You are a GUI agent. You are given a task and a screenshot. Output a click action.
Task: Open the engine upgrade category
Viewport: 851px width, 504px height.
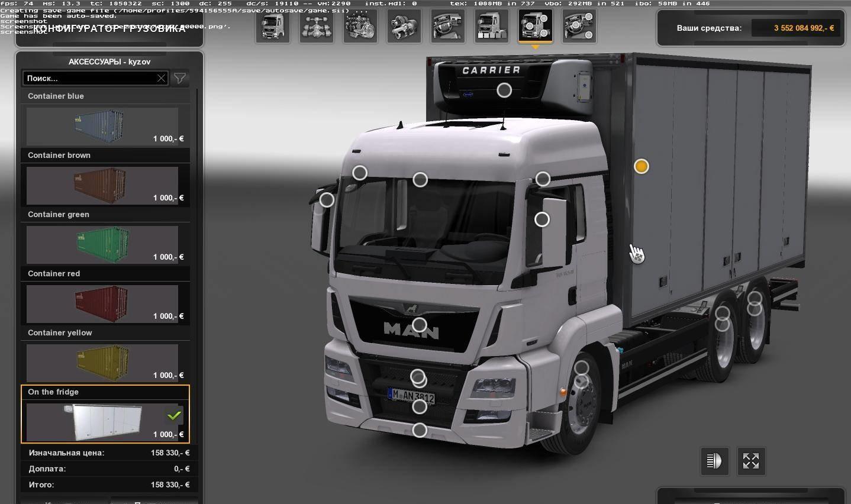[360, 27]
